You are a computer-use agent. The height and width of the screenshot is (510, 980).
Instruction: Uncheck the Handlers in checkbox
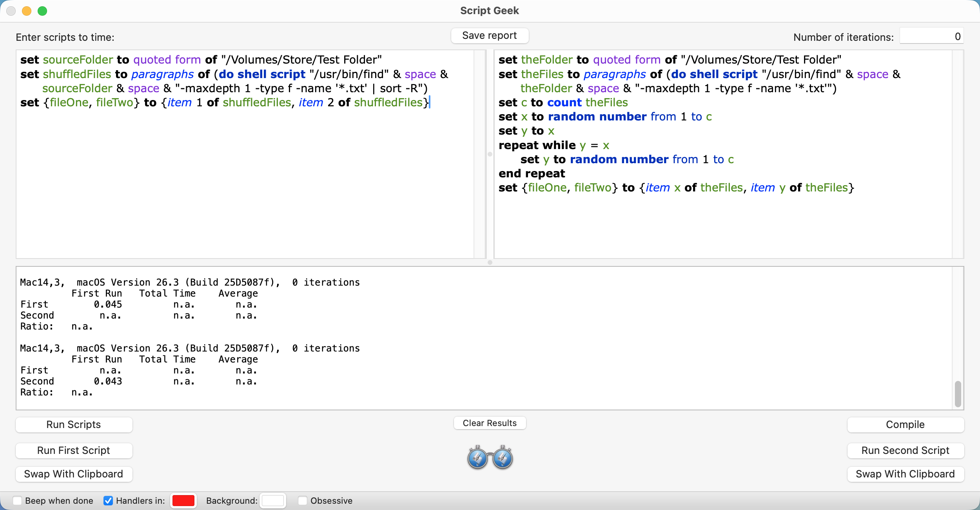coord(108,501)
